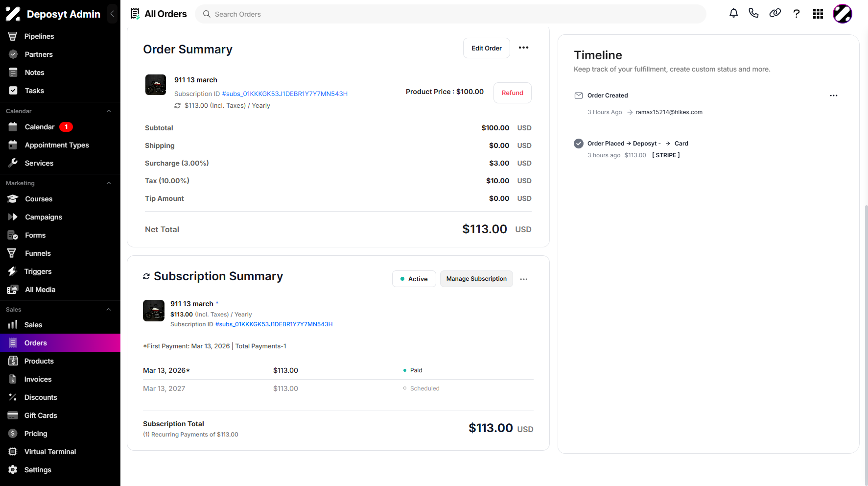Screen dimensions: 868x486
Task: Click the All Orders header icon
Action: (135, 14)
